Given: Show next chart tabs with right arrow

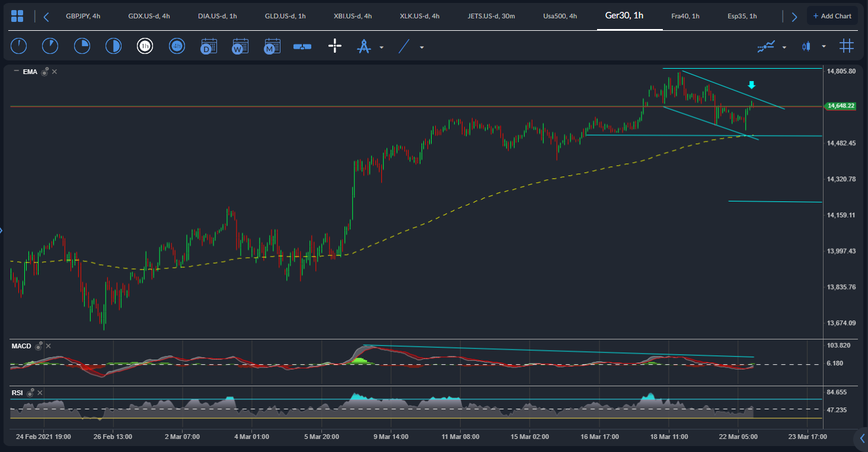Looking at the screenshot, I should (794, 17).
